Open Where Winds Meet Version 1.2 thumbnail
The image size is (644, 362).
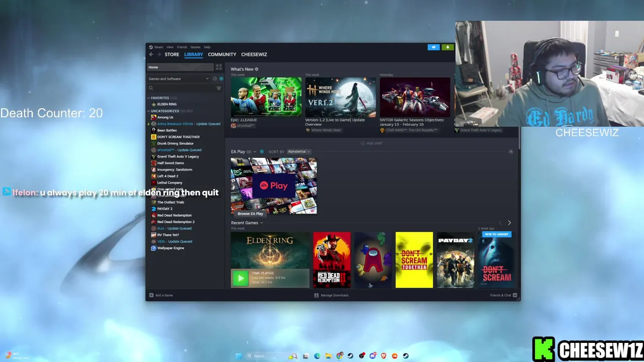tap(341, 97)
